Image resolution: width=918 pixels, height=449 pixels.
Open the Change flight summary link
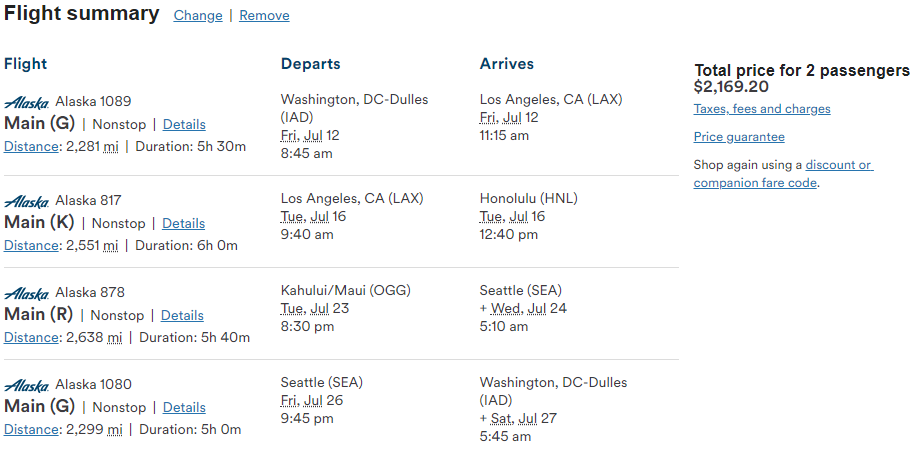198,16
